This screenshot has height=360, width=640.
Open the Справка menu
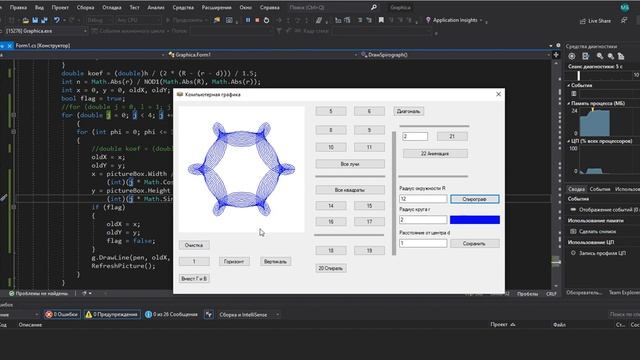(x=270, y=7)
